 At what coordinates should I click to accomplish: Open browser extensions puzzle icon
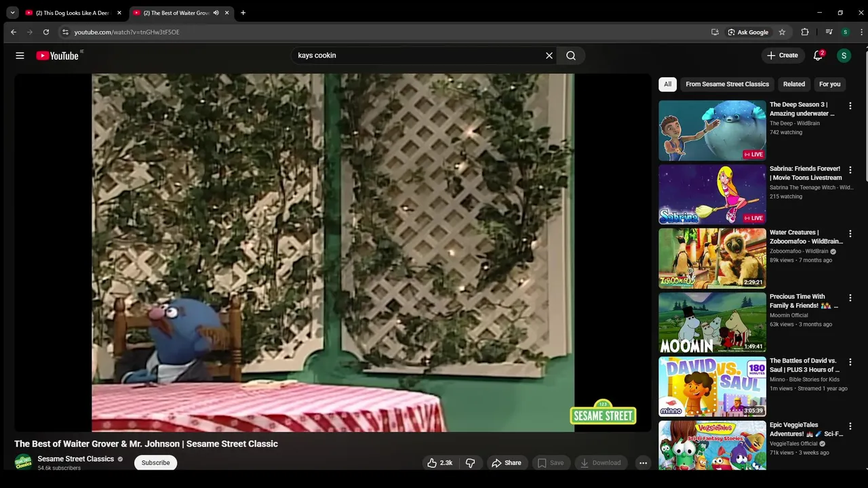click(805, 32)
